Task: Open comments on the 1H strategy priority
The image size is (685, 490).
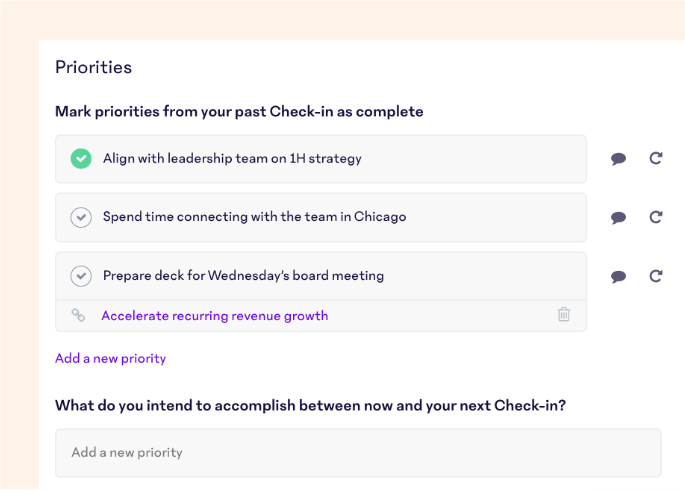Action: (618, 159)
